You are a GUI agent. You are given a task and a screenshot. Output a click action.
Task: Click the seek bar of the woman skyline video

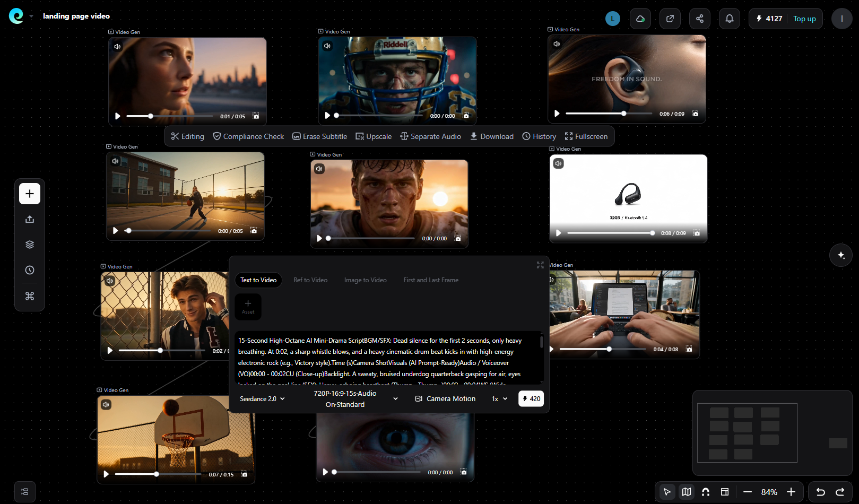[x=170, y=116]
